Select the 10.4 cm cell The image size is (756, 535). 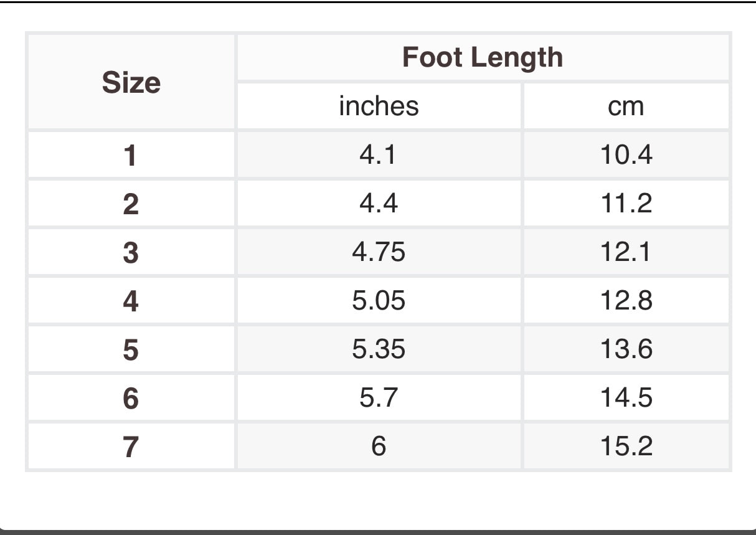tap(626, 154)
